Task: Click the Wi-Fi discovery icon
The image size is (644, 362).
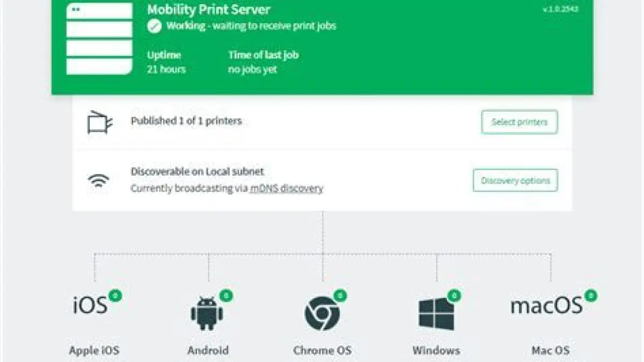Action: tap(99, 180)
